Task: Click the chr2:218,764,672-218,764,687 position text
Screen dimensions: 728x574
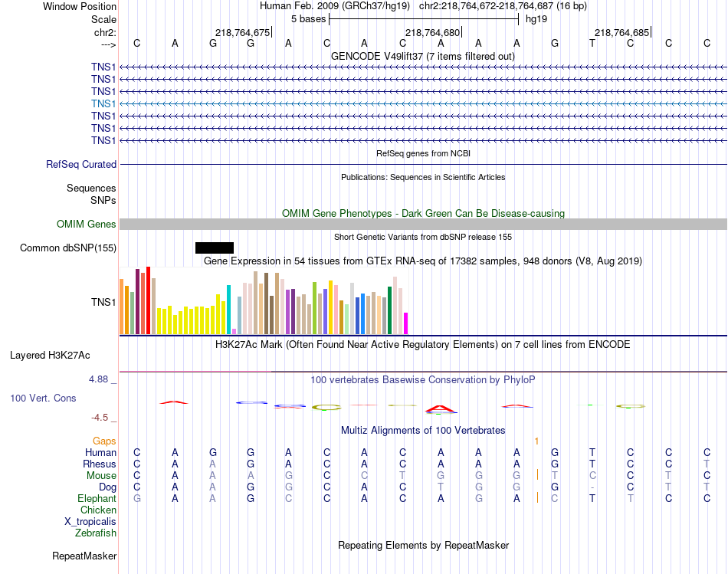Action: (x=503, y=6)
